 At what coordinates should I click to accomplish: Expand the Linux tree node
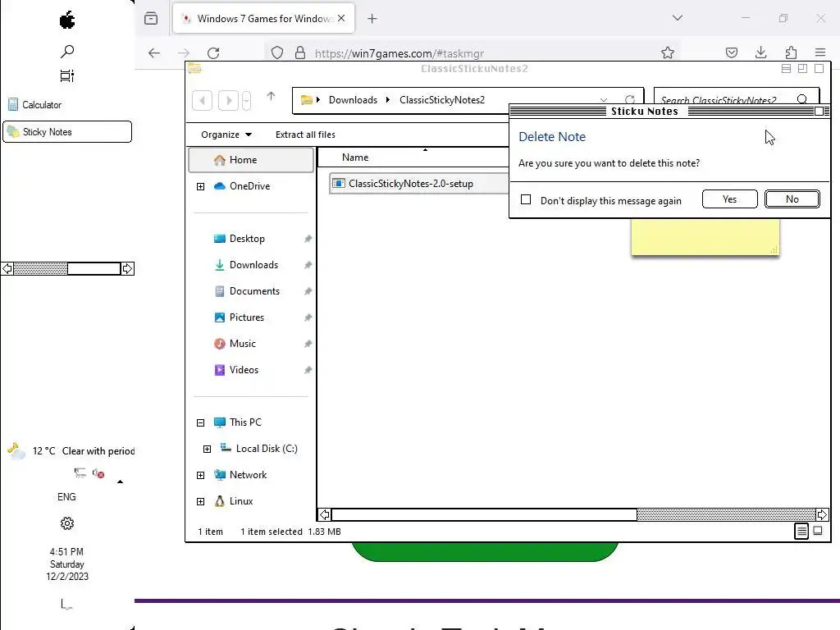pyautogui.click(x=200, y=501)
